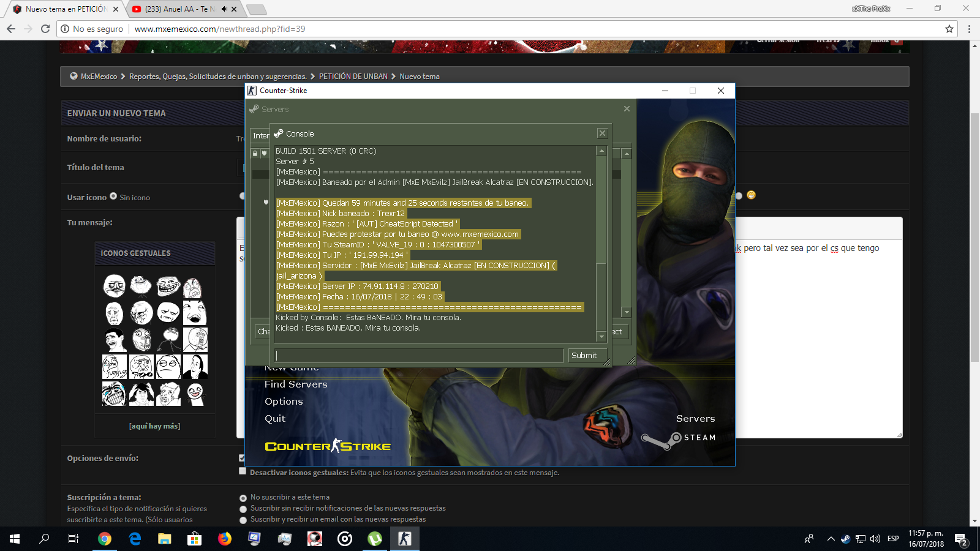The height and width of the screenshot is (551, 980).
Task: Mute the Anuel AA YouTube tab audio
Action: tap(224, 9)
